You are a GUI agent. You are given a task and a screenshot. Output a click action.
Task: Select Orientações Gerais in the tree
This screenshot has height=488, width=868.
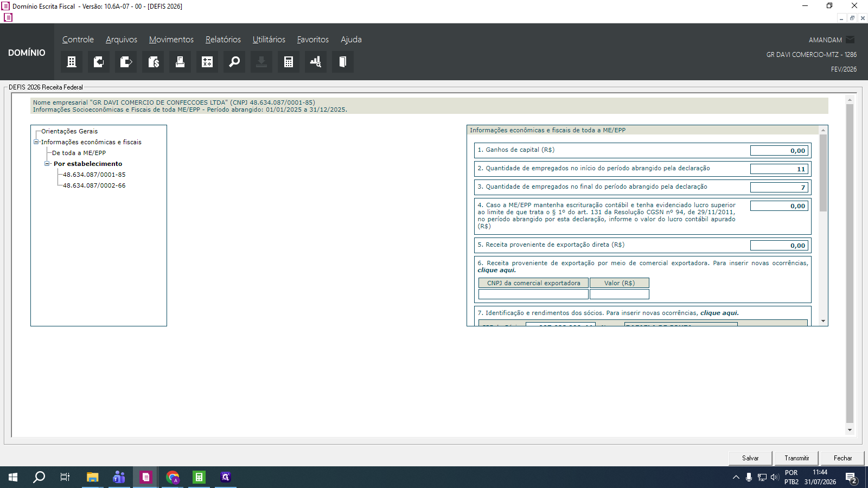tap(69, 131)
